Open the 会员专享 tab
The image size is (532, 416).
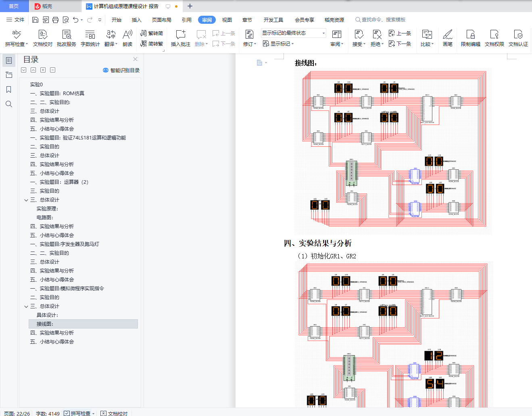coord(305,20)
